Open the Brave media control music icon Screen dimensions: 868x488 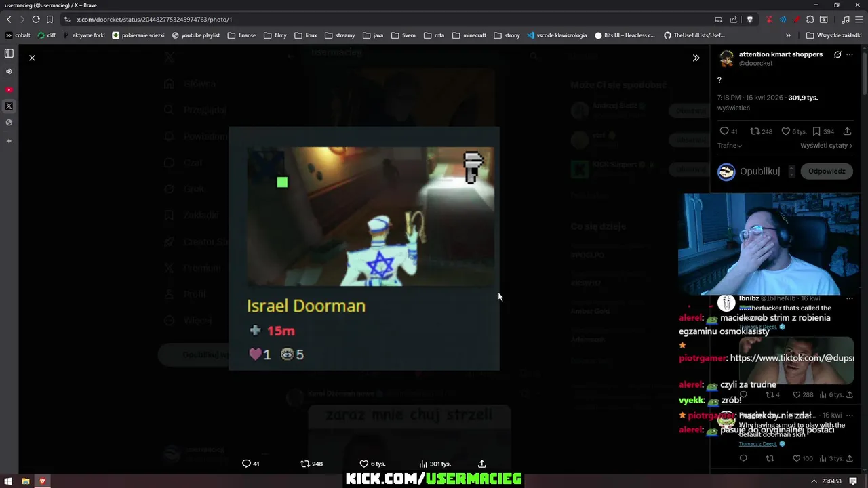845,20
